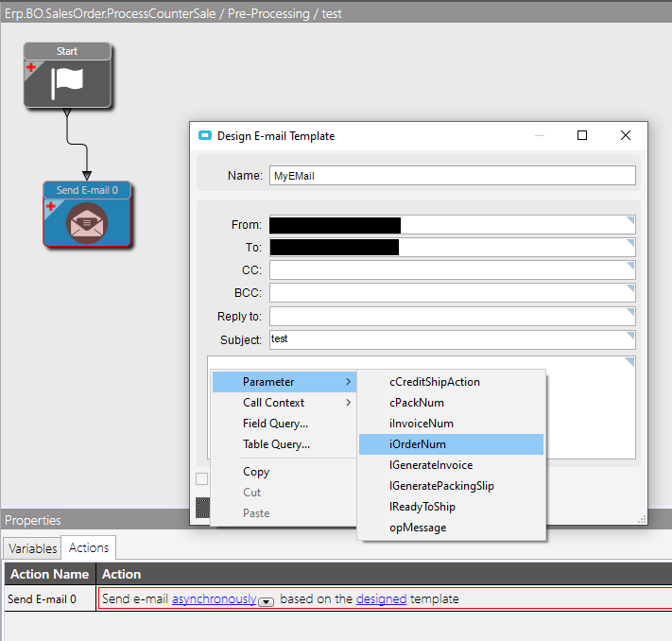Insert the lGeneratePackingSlip parameter
This screenshot has height=641, width=672.
(451, 485)
